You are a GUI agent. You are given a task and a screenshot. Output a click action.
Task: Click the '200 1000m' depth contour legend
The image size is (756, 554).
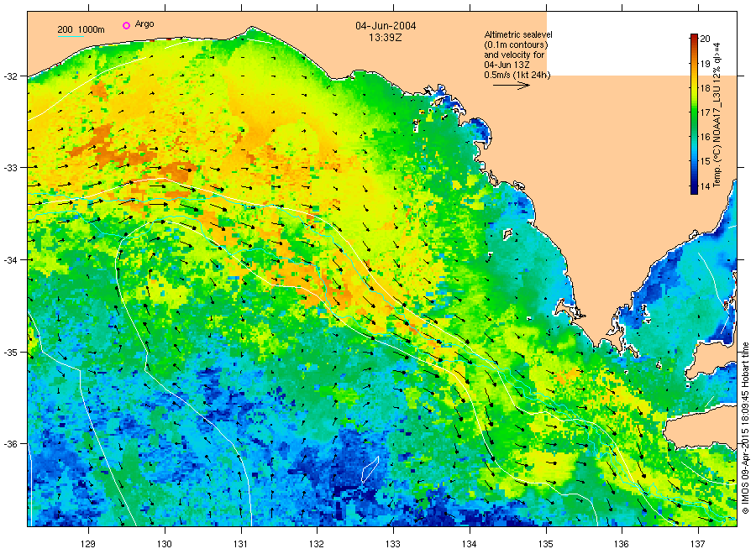tap(81, 30)
